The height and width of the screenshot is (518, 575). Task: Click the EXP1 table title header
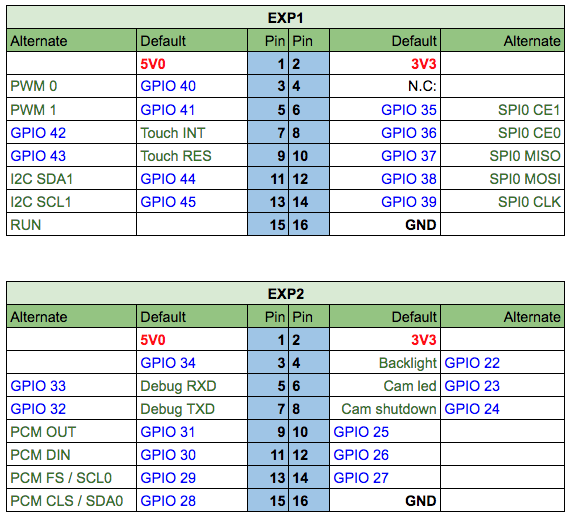coord(285,17)
